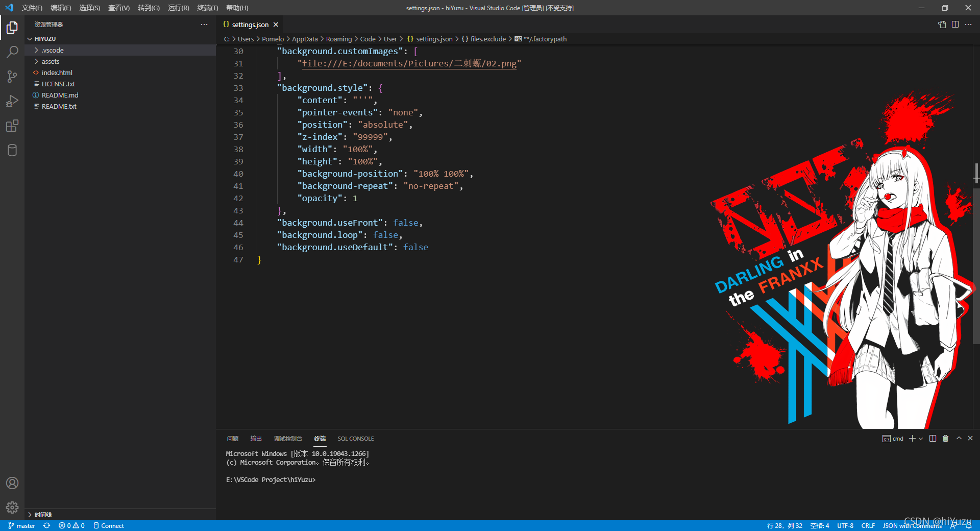This screenshot has height=531, width=980.
Task: Create a new terminal with plus icon
Action: point(912,439)
